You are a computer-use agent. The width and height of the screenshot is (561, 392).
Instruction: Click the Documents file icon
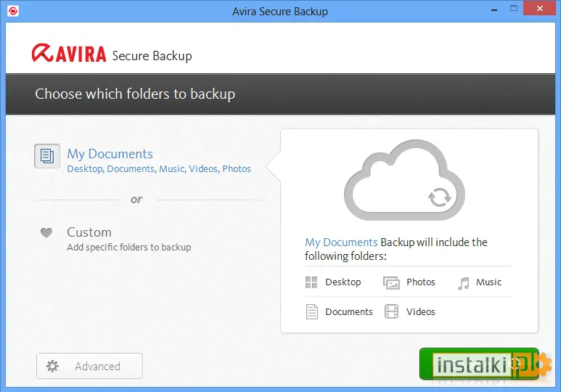311,312
